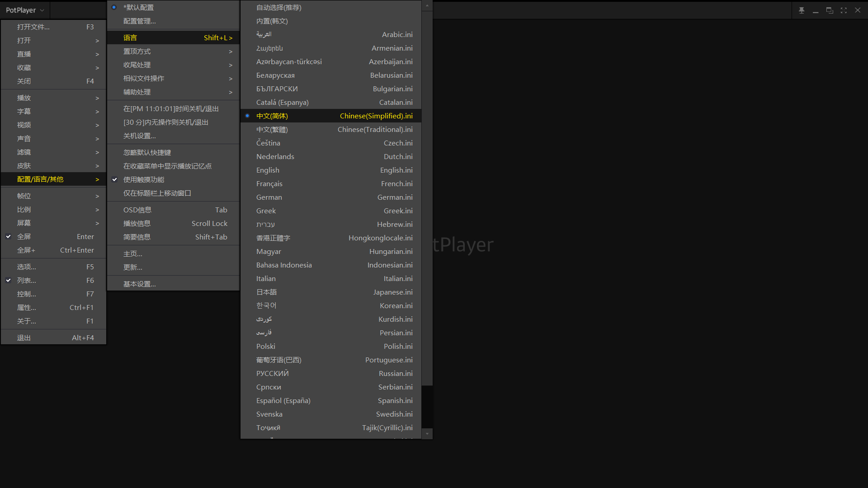Open 基本设置 basic settings dialog
868x488 pixels.
140,284
